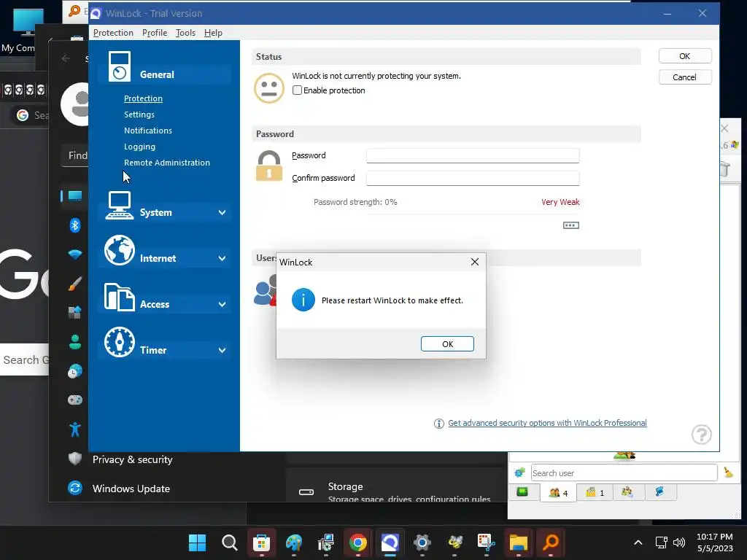This screenshot has height=560, width=747.
Task: Click the Internet globe icon
Action: pyautogui.click(x=119, y=250)
